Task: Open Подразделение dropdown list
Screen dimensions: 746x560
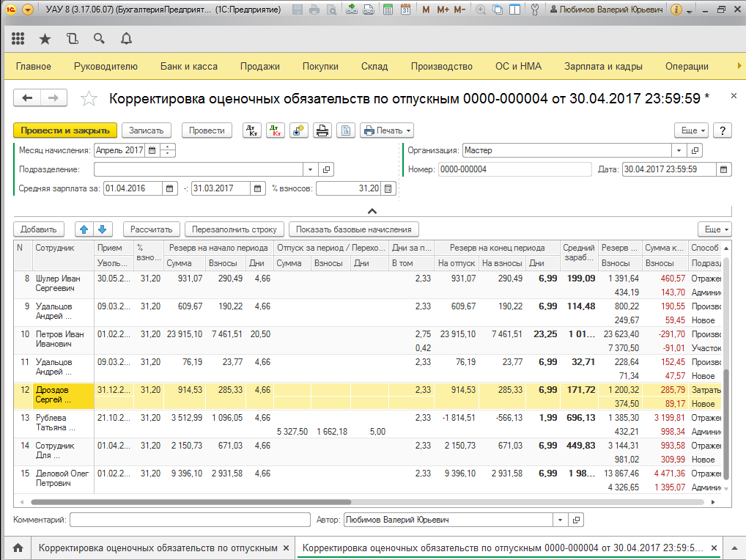Action: click(x=310, y=169)
